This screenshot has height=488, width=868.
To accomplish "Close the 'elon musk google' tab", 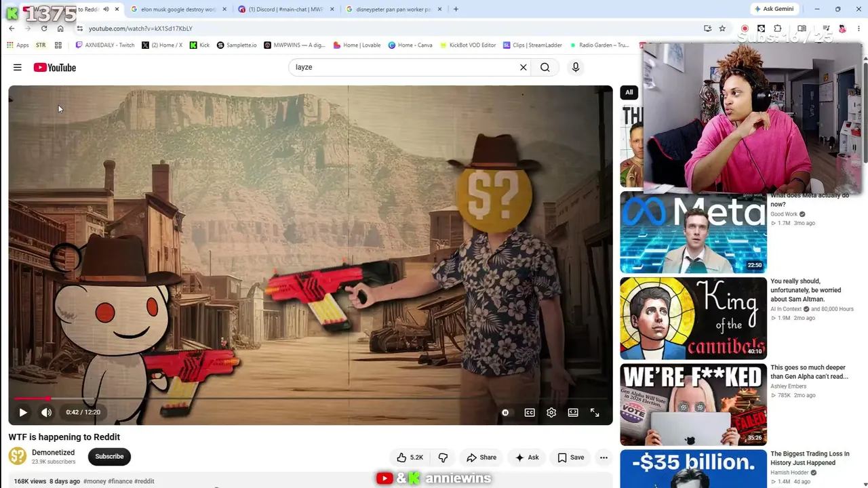I will click(x=224, y=9).
